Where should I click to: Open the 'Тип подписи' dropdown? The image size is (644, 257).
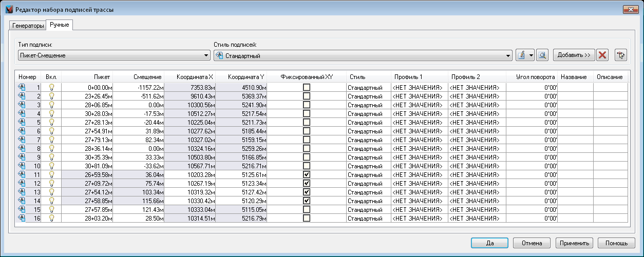(x=206, y=55)
